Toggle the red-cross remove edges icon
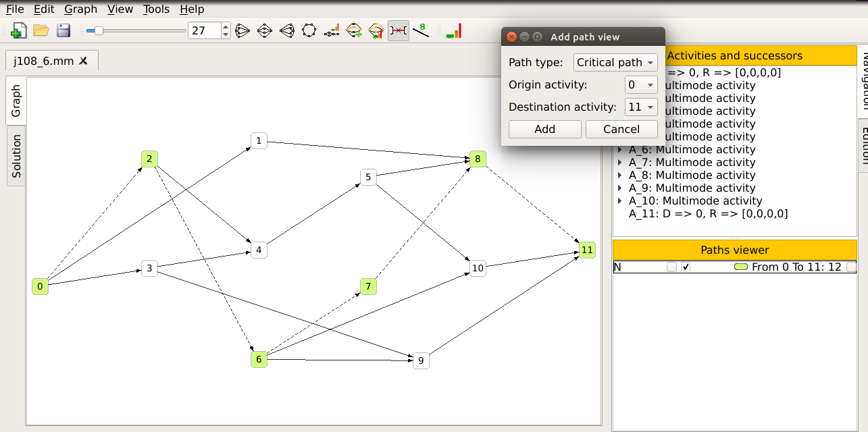 (399, 30)
